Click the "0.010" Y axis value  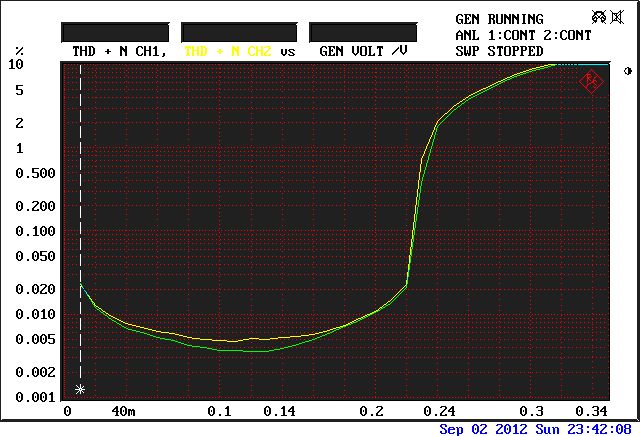(x=36, y=314)
